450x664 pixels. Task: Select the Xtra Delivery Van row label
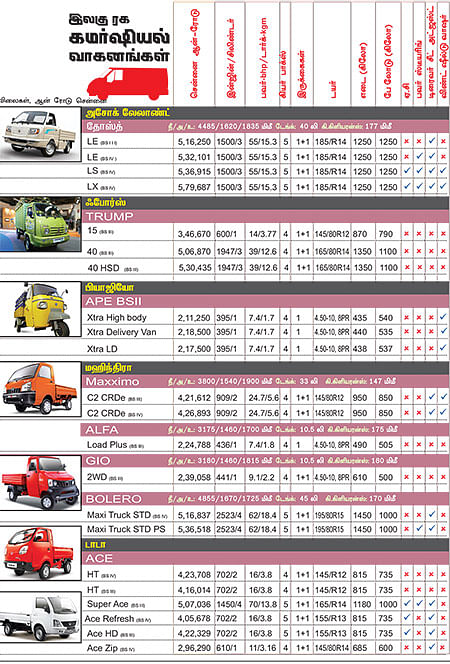pos(121,332)
